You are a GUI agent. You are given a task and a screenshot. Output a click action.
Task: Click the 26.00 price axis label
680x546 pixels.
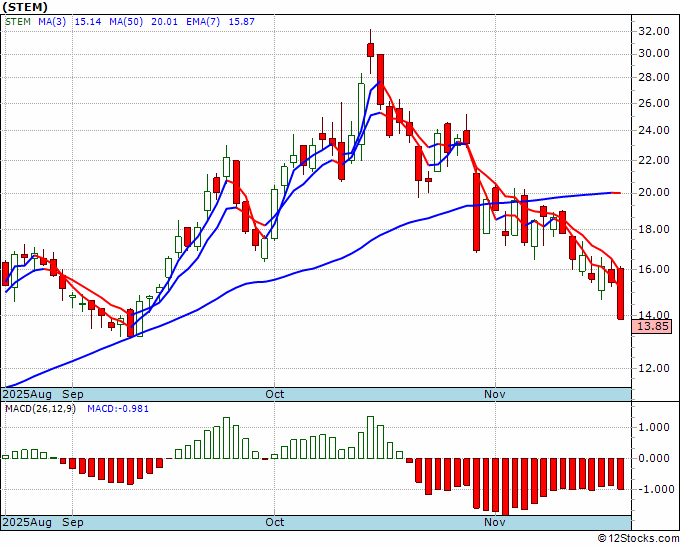[654, 103]
